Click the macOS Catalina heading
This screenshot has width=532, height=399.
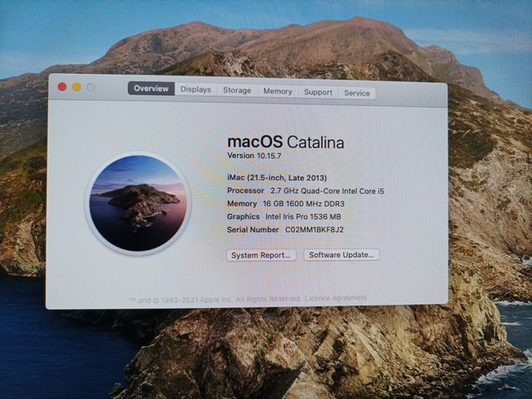pos(286,142)
